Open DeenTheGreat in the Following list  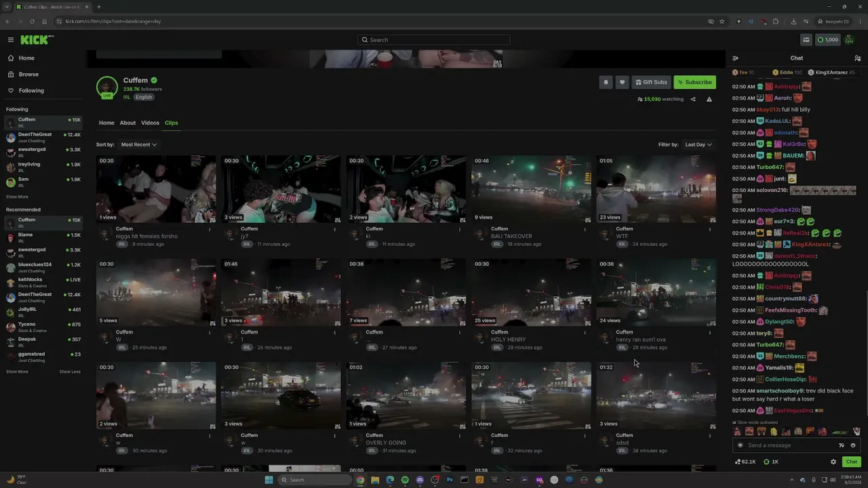coord(43,138)
